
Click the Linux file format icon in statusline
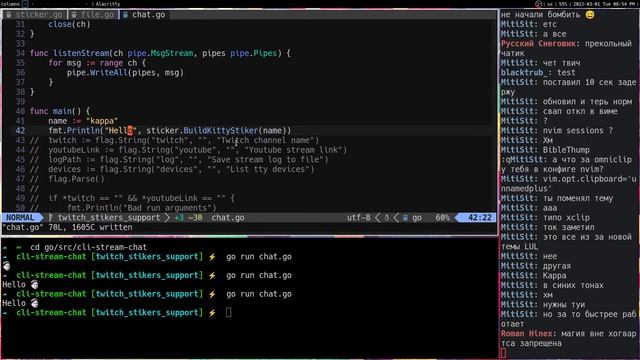coord(387,218)
